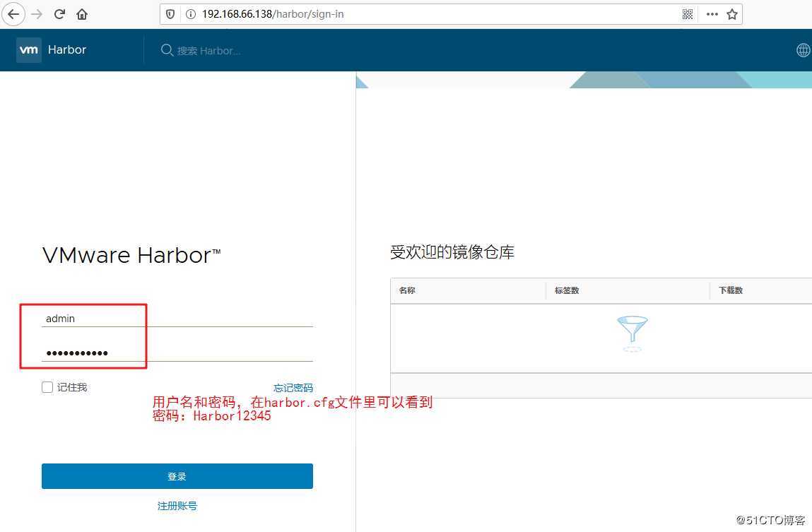Open the 注册账号 sign up link
The height and width of the screenshot is (532, 812).
[x=177, y=506]
